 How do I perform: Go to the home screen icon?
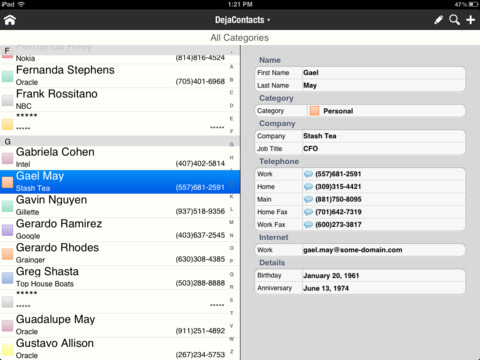point(10,20)
